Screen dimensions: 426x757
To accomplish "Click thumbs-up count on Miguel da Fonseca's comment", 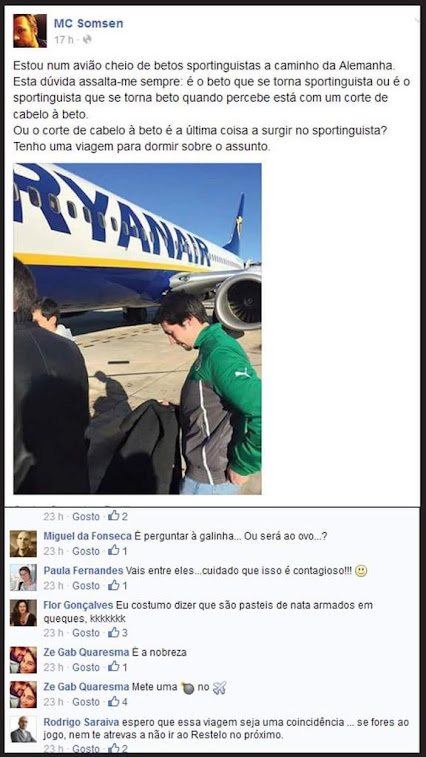I will click(117, 550).
